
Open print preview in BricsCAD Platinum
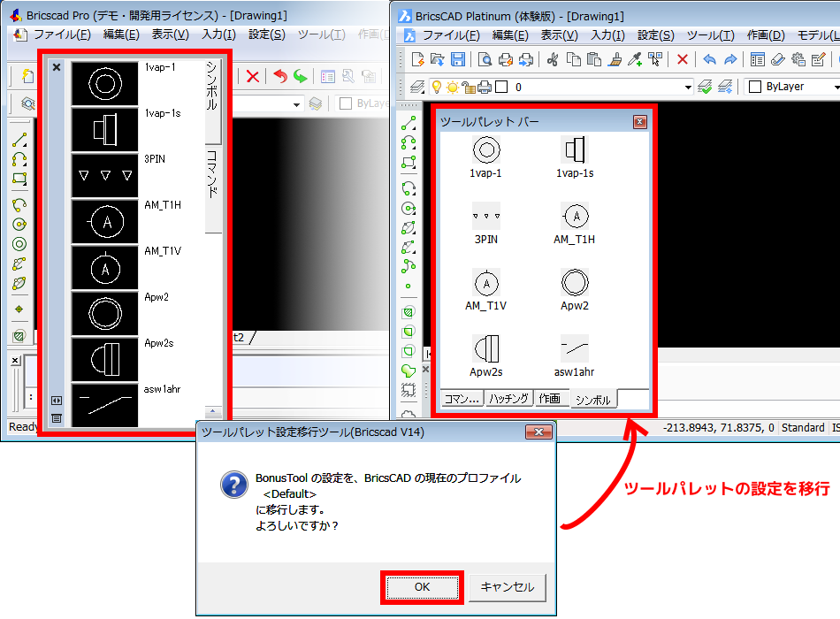point(485,59)
